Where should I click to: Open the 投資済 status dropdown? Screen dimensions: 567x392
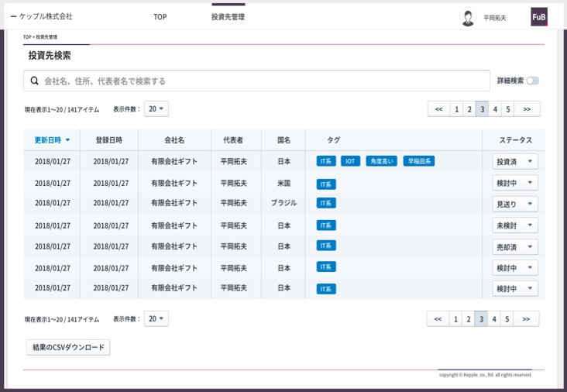[515, 161]
